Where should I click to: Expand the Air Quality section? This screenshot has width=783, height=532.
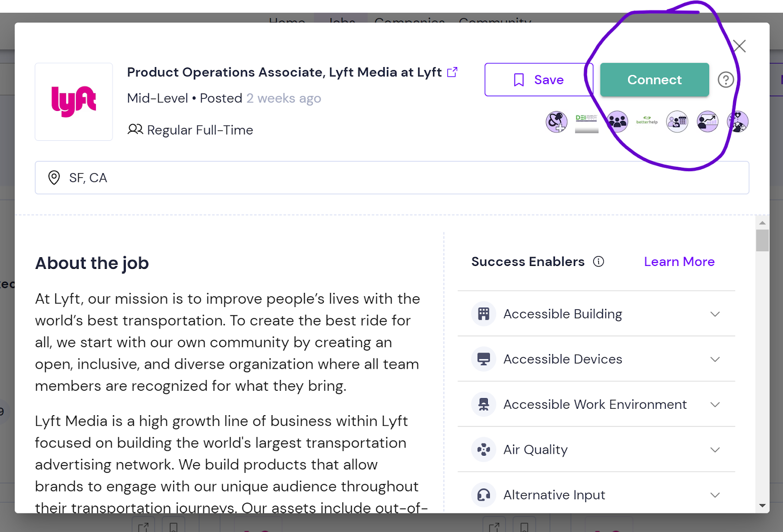coord(715,450)
